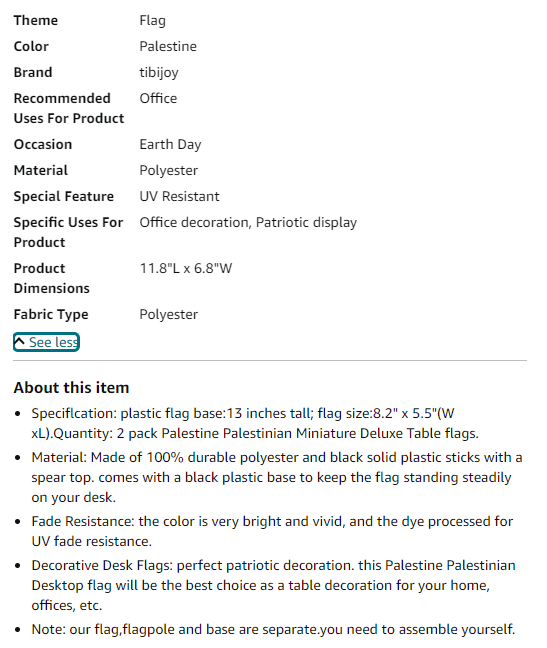The image size is (547, 648).
Task: Click the Specification bullet about flag size
Action: click(x=255, y=423)
